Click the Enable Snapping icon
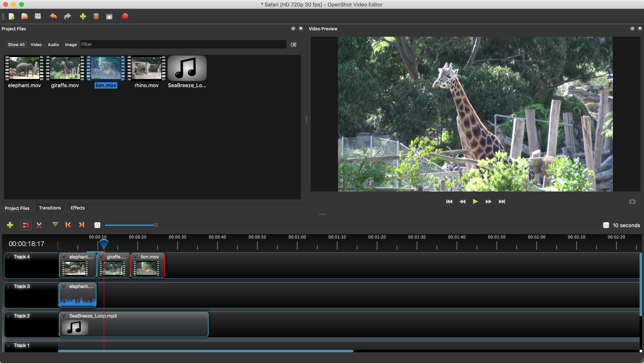Viewport: 644px width, 363px height. point(25,225)
